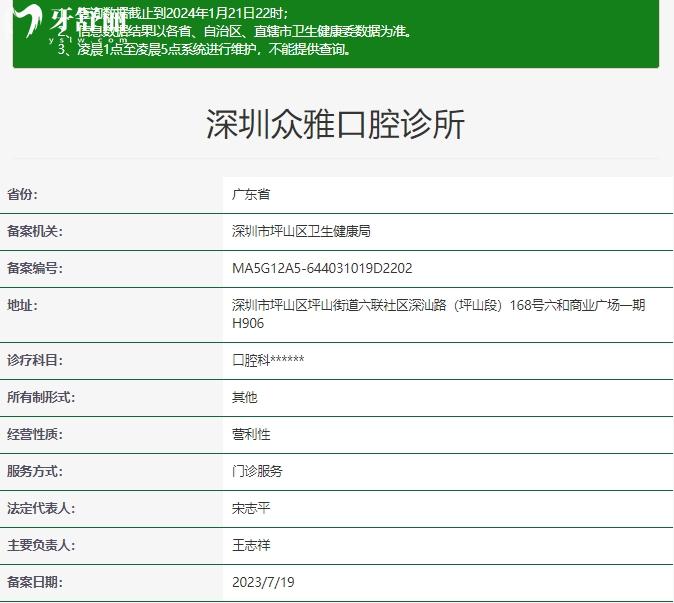
Task: Select 深圳市坪山区卫生健康局 value
Action: click(x=301, y=231)
